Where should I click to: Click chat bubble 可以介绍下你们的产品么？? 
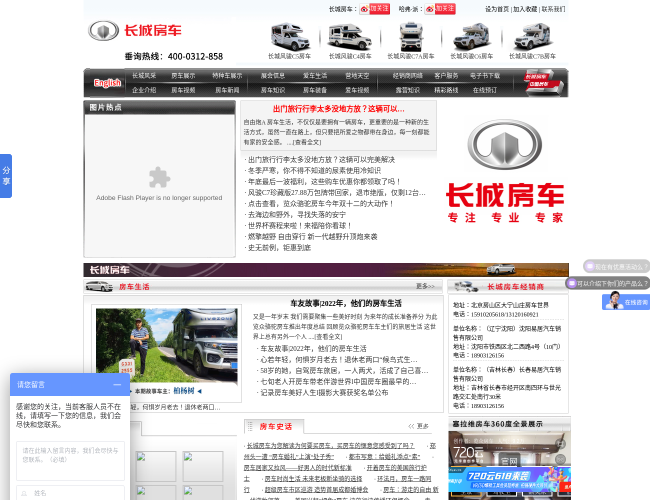tap(608, 283)
